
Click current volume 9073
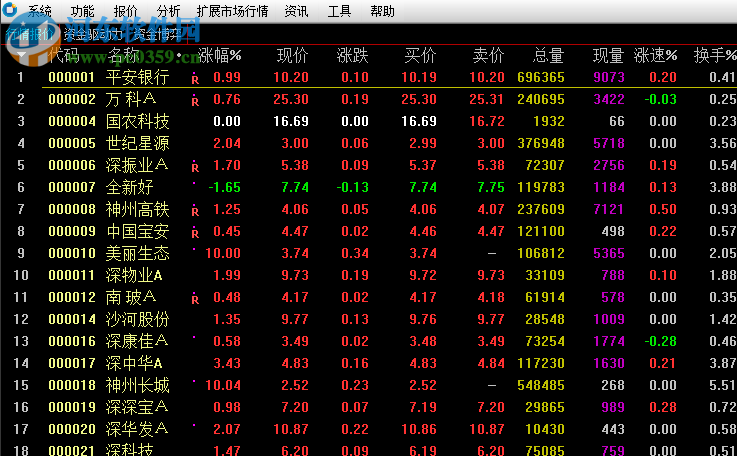(609, 77)
